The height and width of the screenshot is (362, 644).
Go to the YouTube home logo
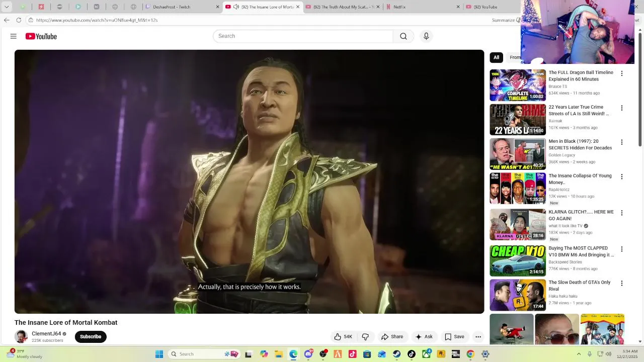[x=41, y=36]
